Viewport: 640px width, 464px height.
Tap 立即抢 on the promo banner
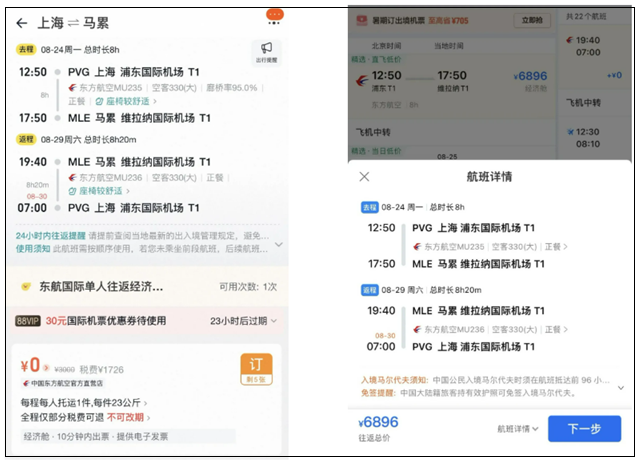point(532,20)
